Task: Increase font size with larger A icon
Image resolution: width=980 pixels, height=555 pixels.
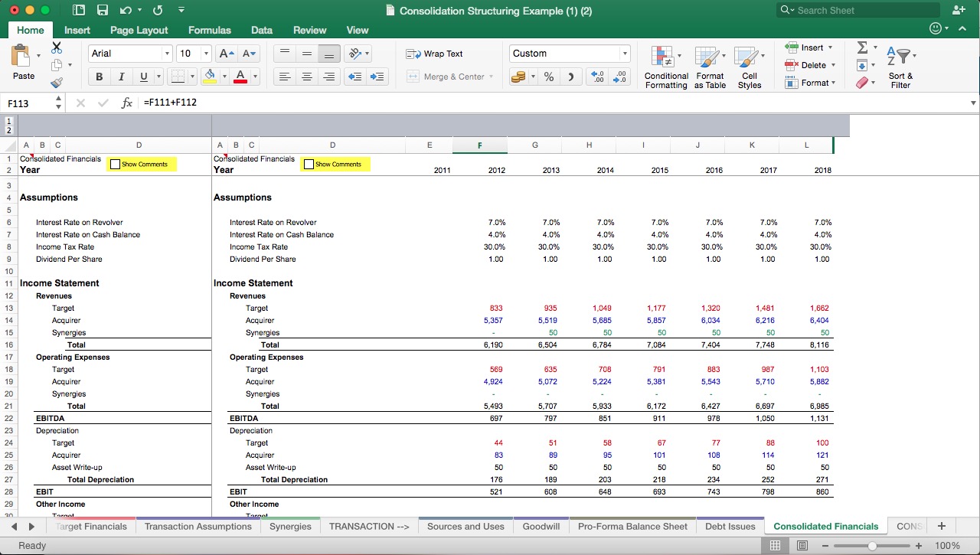Action: pos(227,54)
